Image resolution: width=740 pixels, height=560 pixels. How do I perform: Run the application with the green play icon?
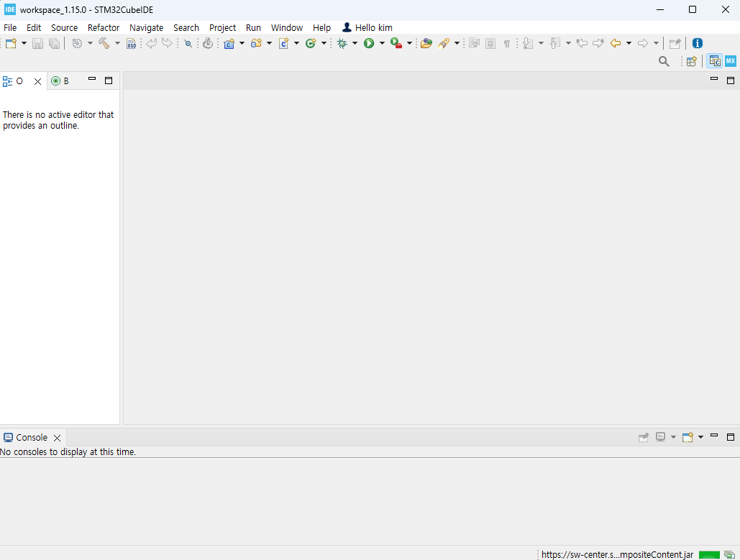tap(368, 42)
